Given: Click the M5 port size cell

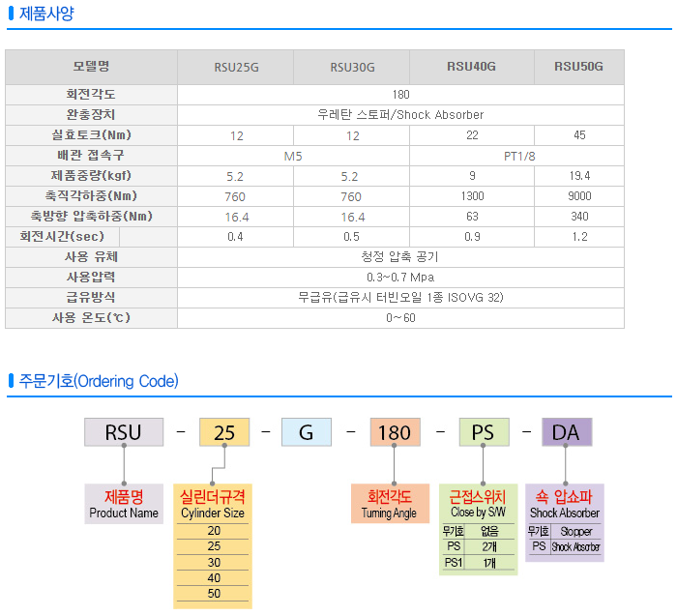Looking at the screenshot, I should pyautogui.click(x=293, y=156).
